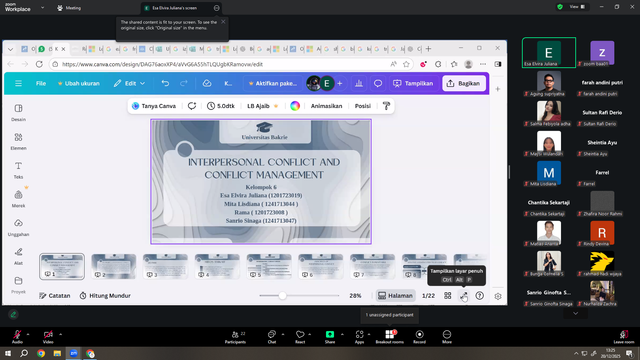Click the redo arrow in Canva
640x360 pixels.
[x=184, y=83]
